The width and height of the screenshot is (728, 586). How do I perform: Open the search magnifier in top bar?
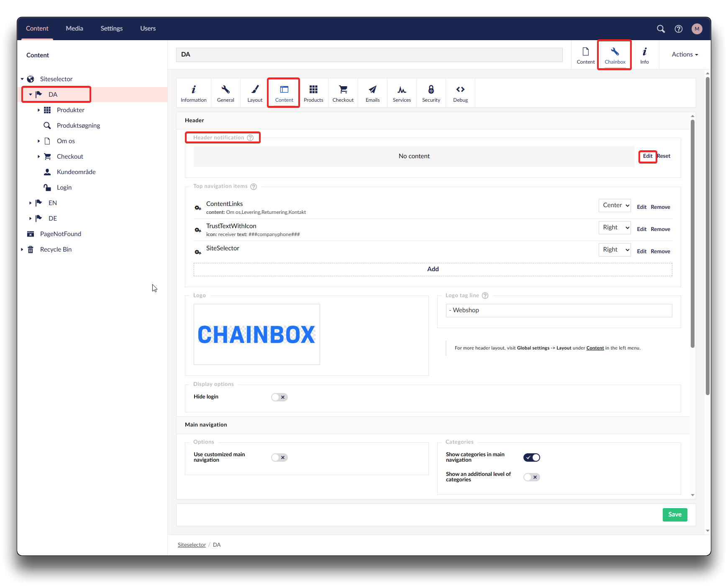coord(661,29)
